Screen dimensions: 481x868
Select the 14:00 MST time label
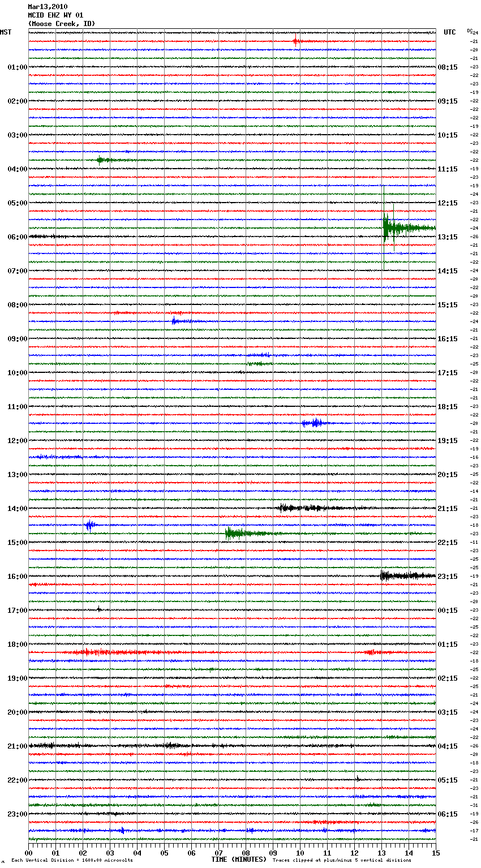pos(18,509)
